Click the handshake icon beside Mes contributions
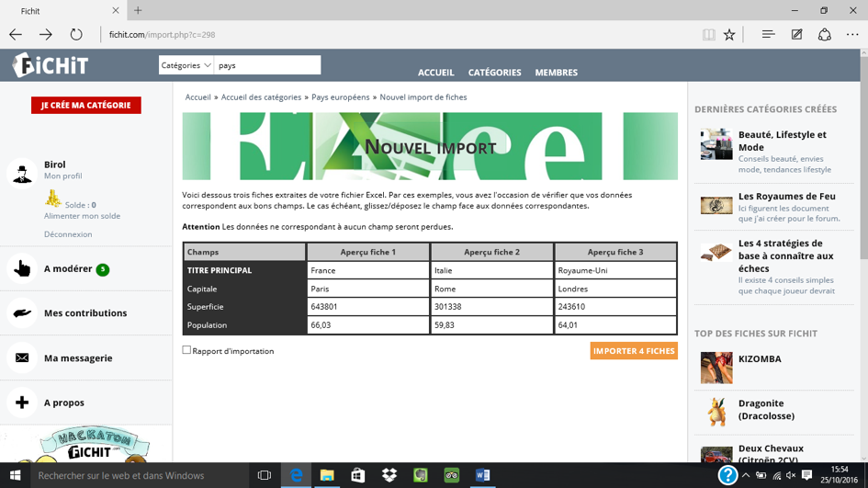This screenshot has height=488, width=868. pos(22,313)
